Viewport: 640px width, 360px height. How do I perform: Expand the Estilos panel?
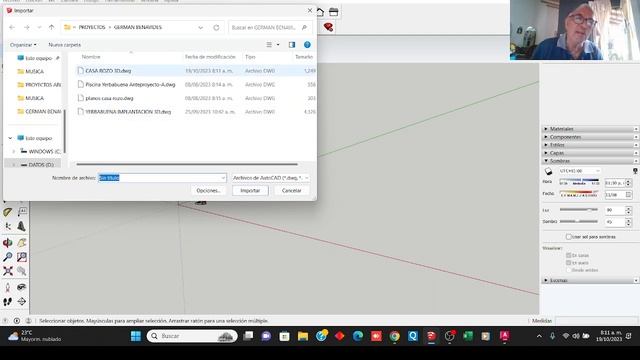[x=591, y=145]
